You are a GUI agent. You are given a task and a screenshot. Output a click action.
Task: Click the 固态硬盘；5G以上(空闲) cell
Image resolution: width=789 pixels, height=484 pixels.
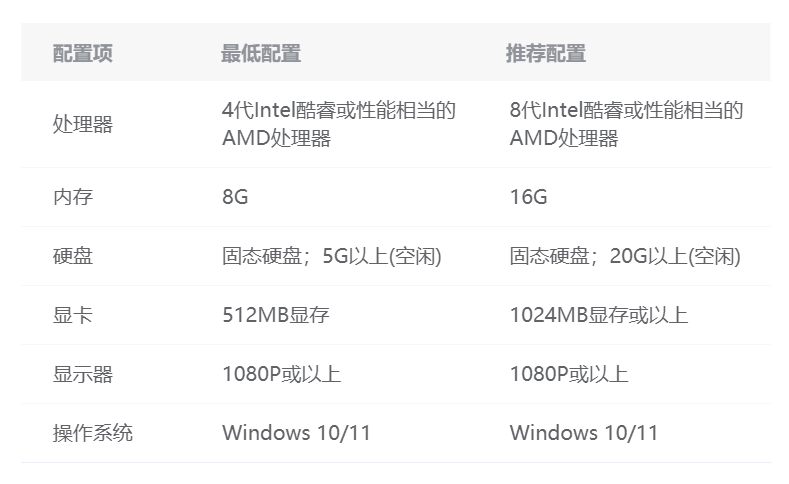(x=331, y=256)
